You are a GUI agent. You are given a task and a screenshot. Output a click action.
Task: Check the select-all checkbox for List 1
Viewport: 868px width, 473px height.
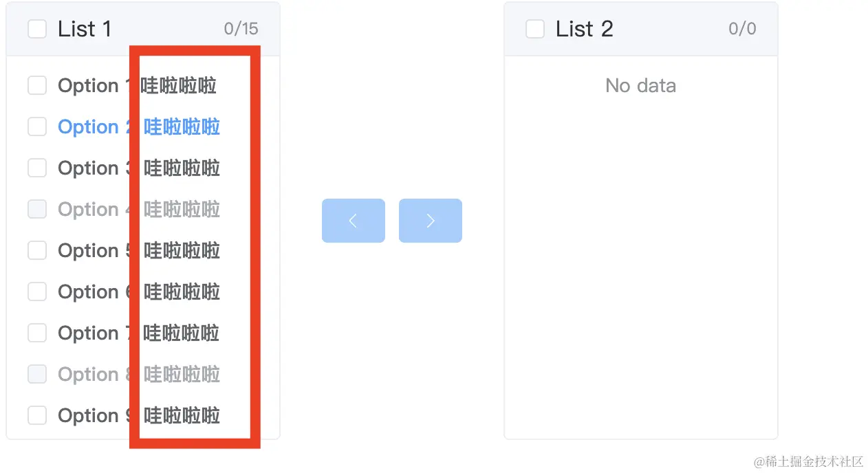pos(37,28)
